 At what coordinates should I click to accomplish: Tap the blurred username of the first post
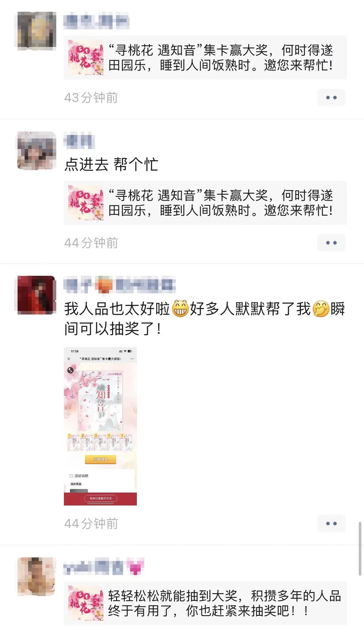pos(96,21)
